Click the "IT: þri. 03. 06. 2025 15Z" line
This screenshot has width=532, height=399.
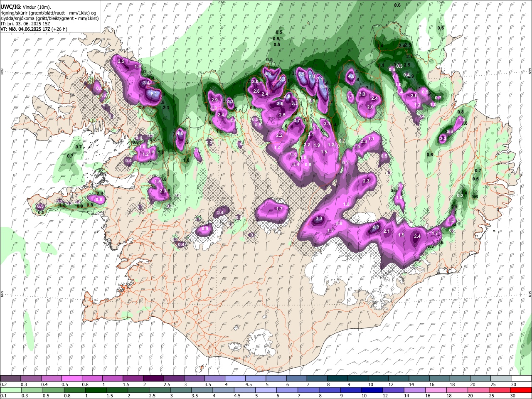[x=26, y=24]
